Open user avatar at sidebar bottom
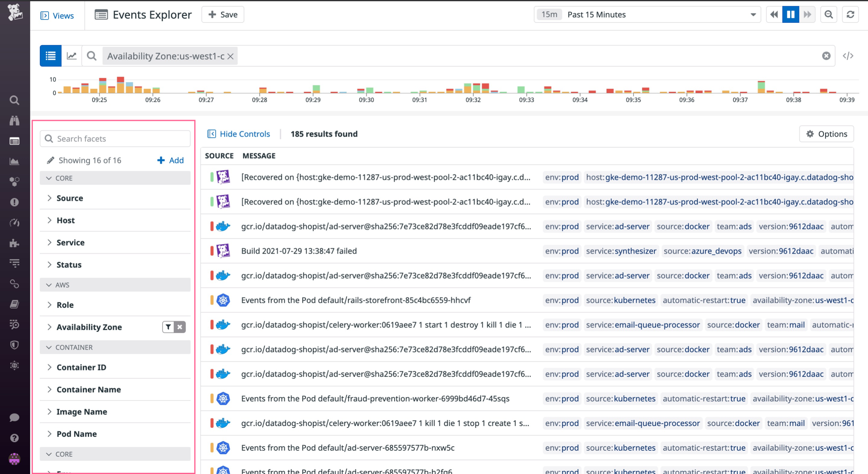The image size is (868, 474). [x=15, y=459]
